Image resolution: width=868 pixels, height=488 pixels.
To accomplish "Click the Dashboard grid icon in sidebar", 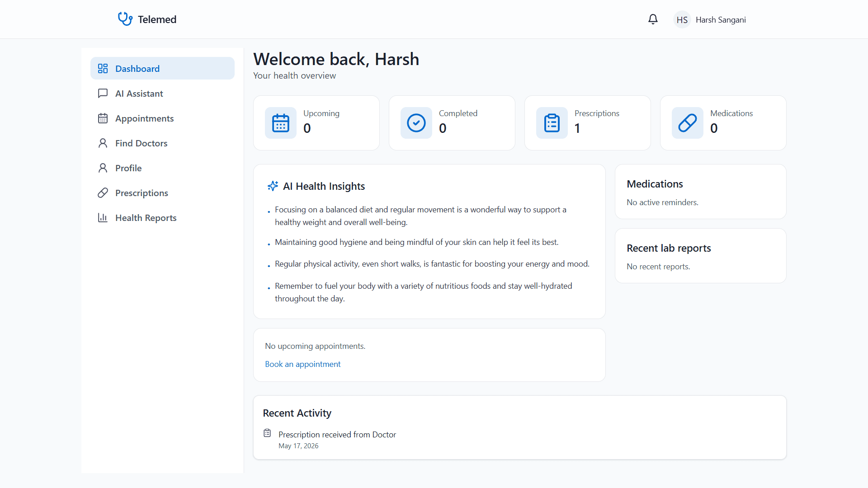I will [x=103, y=68].
